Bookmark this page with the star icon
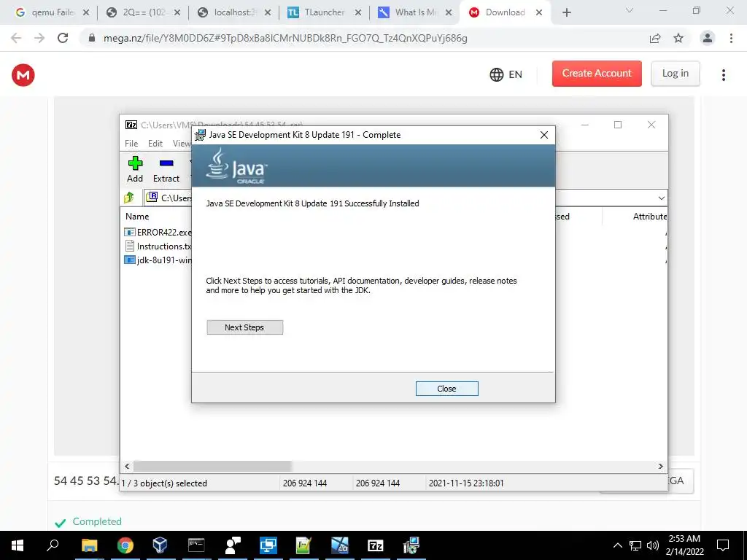 click(x=678, y=38)
